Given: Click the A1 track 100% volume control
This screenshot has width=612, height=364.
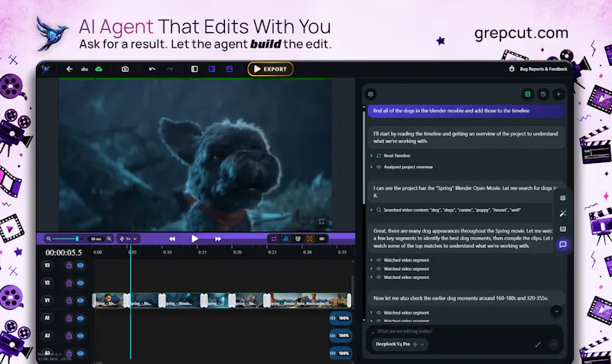Looking at the screenshot, I should coord(340,318).
